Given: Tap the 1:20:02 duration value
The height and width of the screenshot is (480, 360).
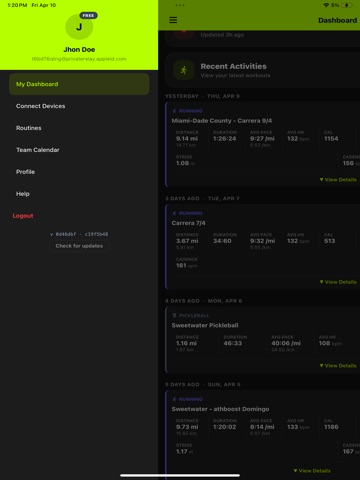Looking at the screenshot, I should 224,427.
